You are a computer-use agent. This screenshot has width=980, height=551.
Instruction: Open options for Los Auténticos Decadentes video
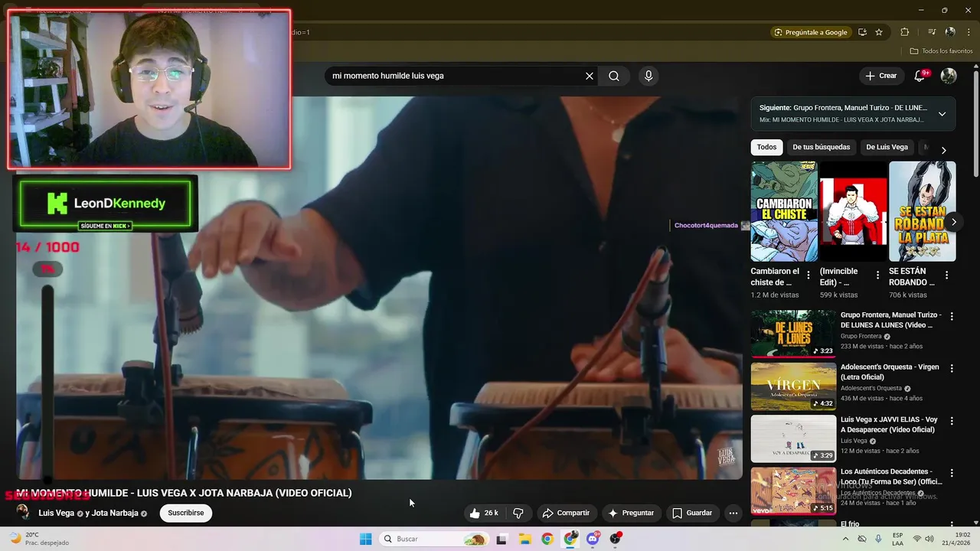952,473
